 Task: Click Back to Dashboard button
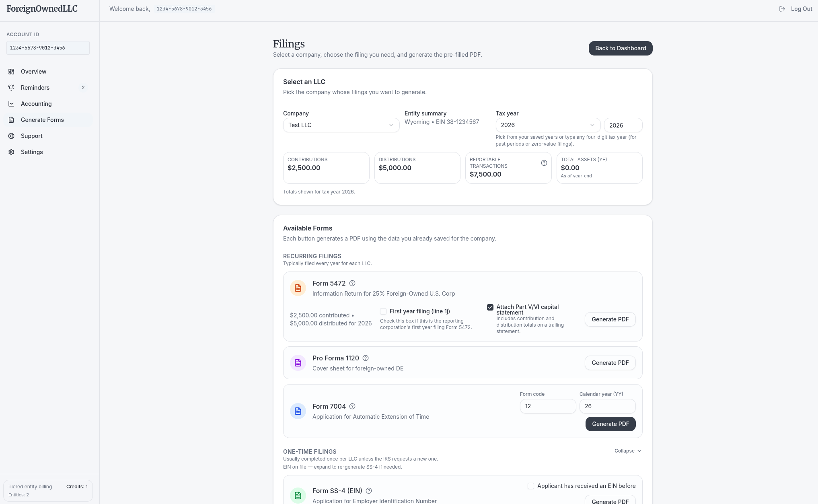coord(620,48)
